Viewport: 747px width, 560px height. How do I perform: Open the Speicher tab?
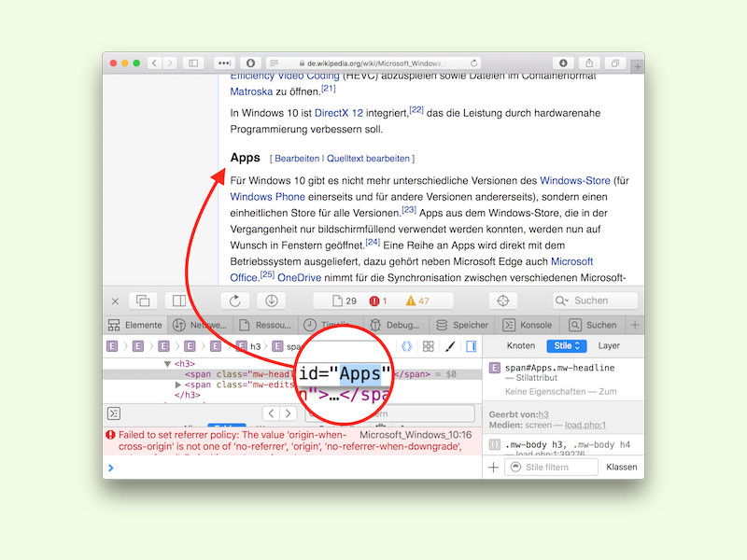coord(461,325)
